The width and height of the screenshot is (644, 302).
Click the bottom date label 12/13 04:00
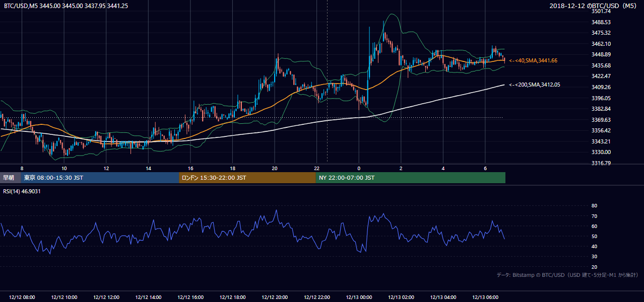[443, 297]
